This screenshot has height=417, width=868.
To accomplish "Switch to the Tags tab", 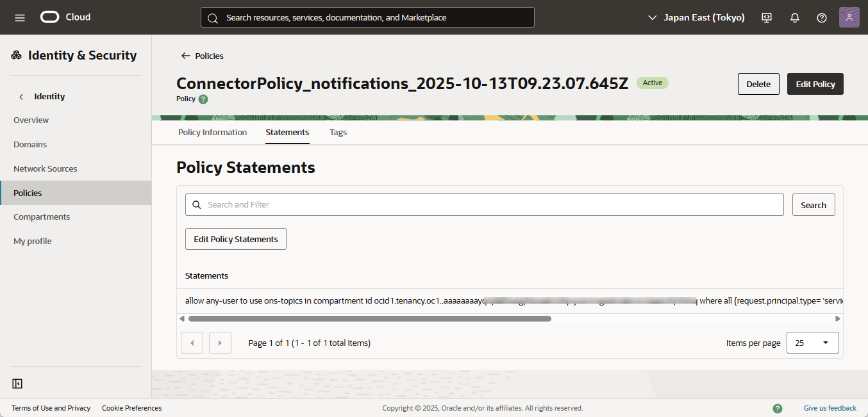I will [x=338, y=133].
